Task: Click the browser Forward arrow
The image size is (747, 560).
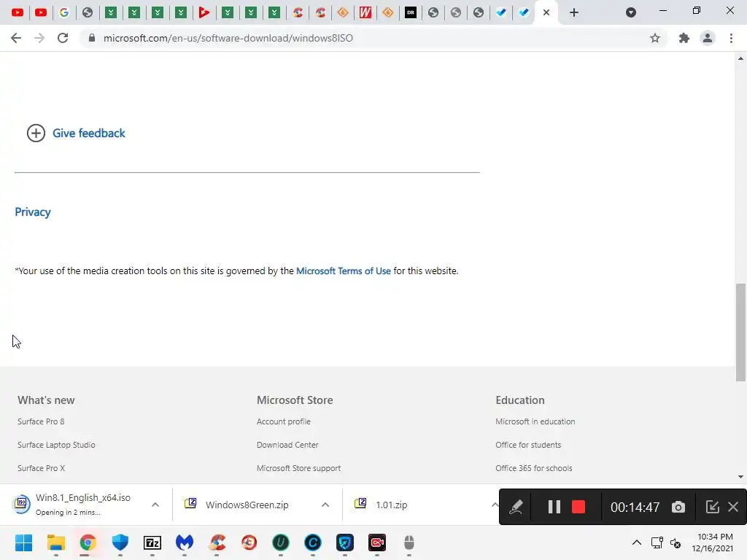Action: tap(39, 38)
